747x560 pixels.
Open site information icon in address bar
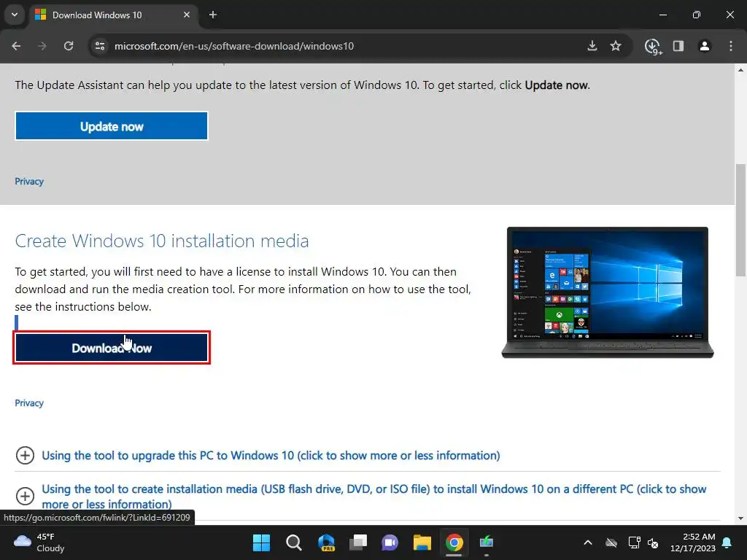[x=100, y=46]
